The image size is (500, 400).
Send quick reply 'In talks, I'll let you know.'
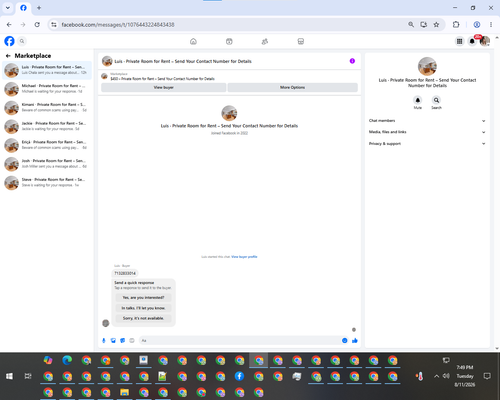pyautogui.click(x=143, y=308)
